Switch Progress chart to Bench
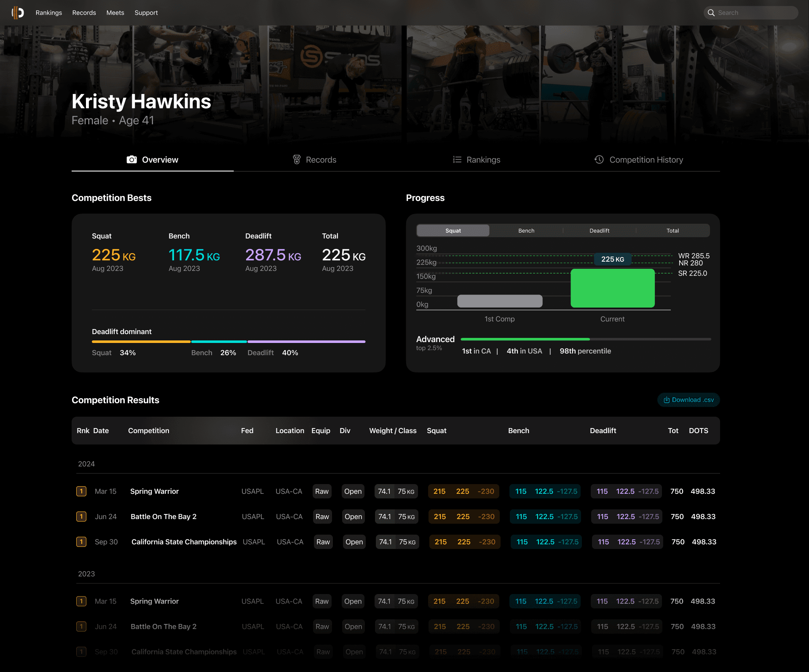809x672 pixels. 526,230
